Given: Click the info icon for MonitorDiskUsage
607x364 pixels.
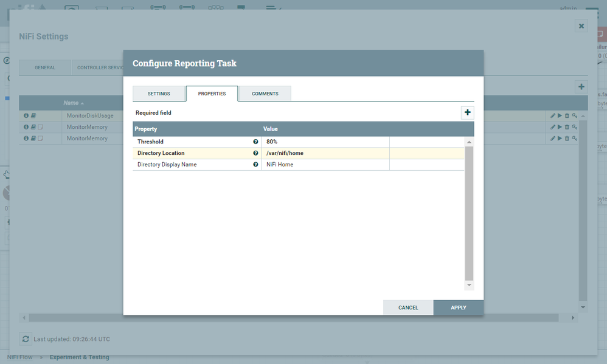Looking at the screenshot, I should (x=26, y=115).
